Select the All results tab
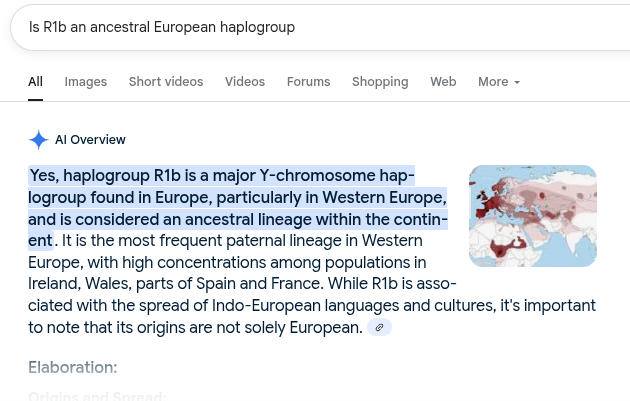The image size is (630, 401). pos(35,82)
